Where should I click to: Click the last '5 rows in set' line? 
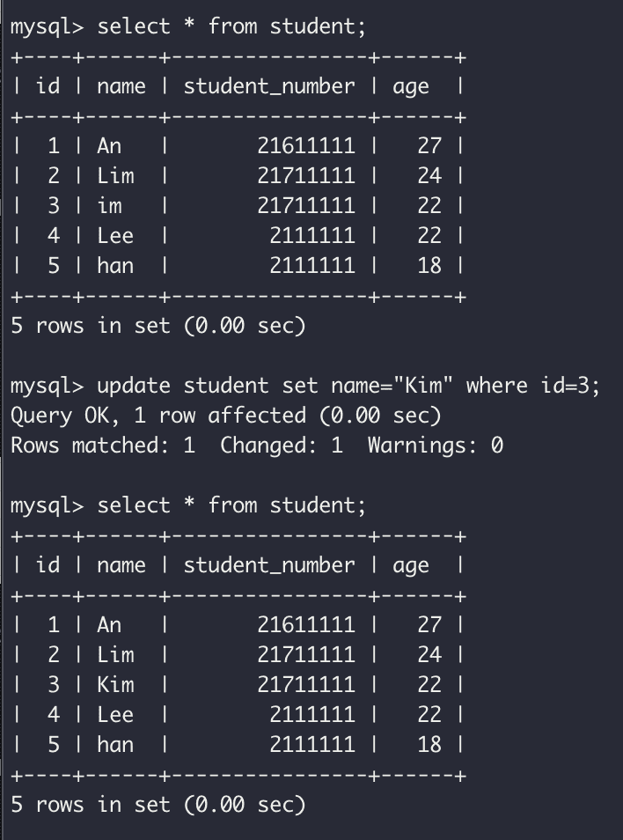coord(158,805)
